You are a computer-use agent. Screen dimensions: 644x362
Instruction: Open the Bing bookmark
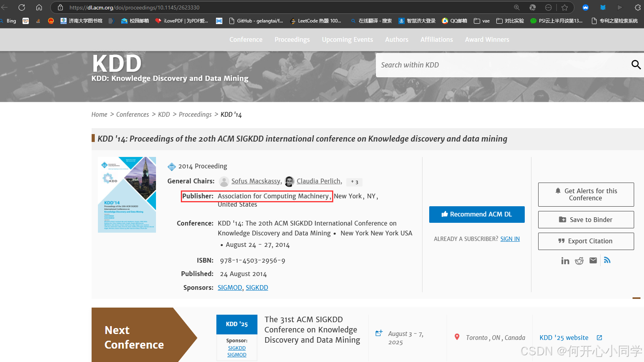[8, 21]
